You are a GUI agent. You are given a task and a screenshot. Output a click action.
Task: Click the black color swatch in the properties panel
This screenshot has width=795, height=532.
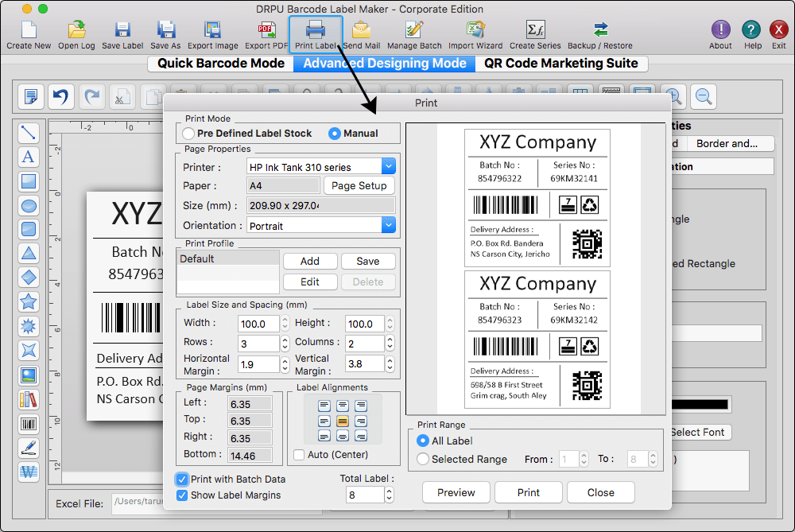click(x=700, y=404)
